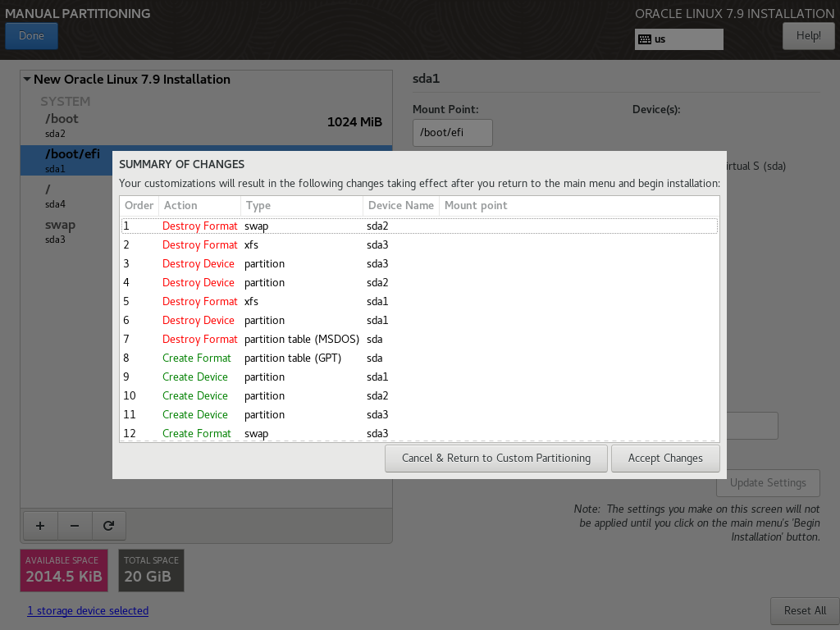The image size is (840, 630).
Task: Click the reload storage configuration icon
Action: (x=109, y=526)
